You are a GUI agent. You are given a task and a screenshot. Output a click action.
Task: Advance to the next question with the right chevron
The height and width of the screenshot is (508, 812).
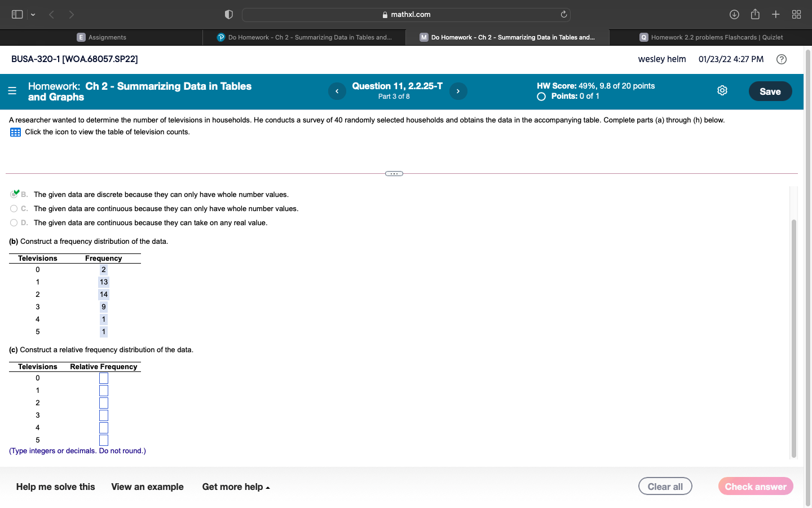point(458,91)
